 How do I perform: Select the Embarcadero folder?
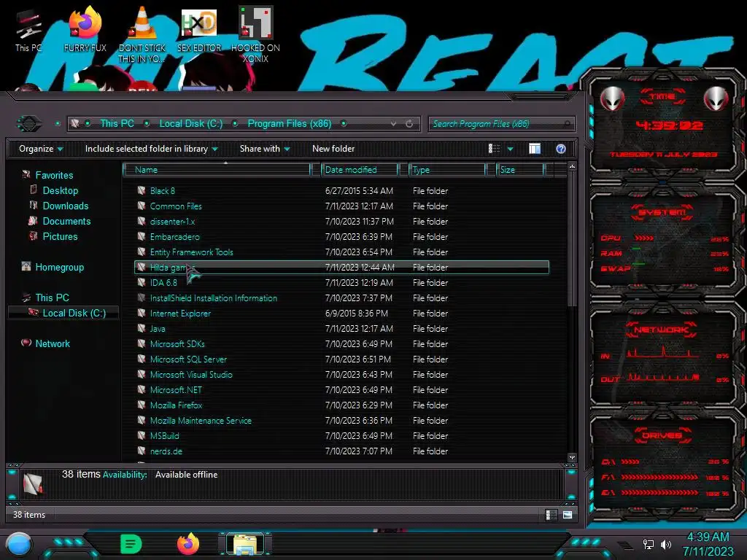click(175, 237)
